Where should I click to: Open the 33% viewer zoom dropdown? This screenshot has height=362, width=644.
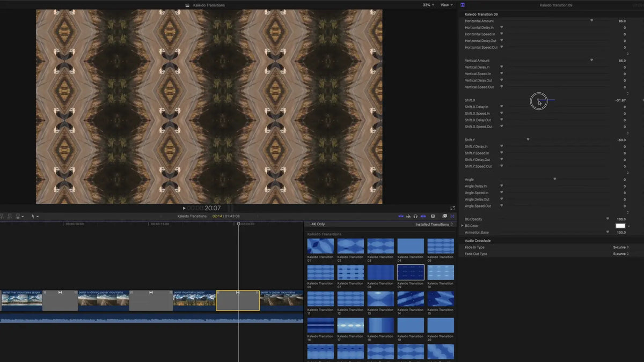click(x=428, y=5)
